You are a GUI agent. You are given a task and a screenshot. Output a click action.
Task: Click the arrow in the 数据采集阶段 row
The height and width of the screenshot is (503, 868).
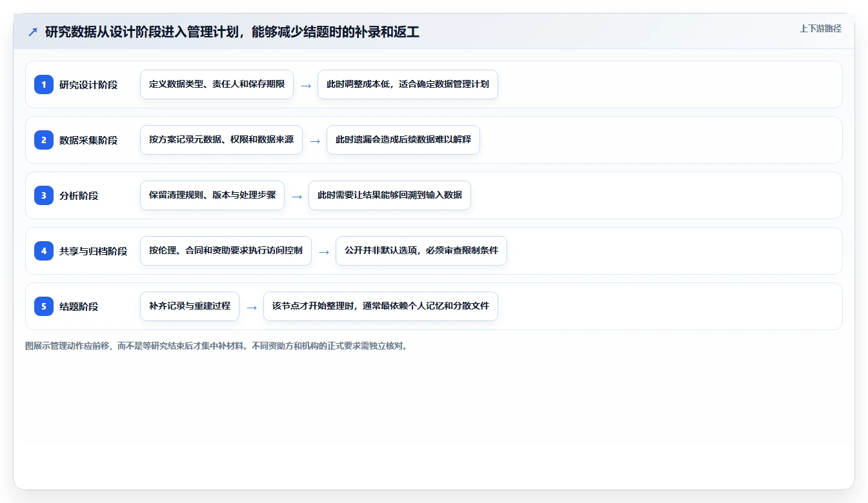pyautogui.click(x=315, y=141)
